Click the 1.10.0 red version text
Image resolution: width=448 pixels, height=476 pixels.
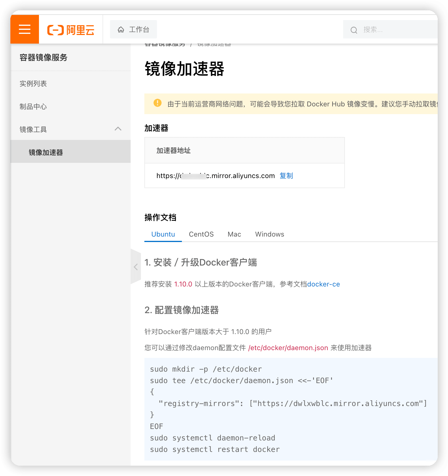pyautogui.click(x=183, y=284)
